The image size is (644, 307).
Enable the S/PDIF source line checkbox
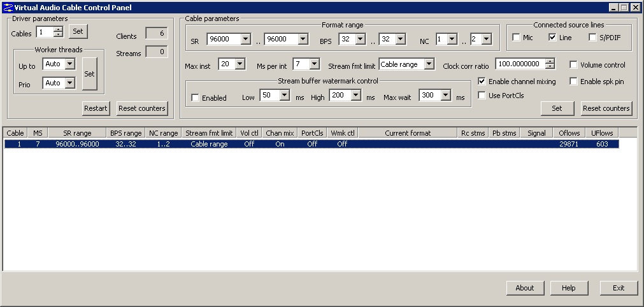pyautogui.click(x=592, y=38)
